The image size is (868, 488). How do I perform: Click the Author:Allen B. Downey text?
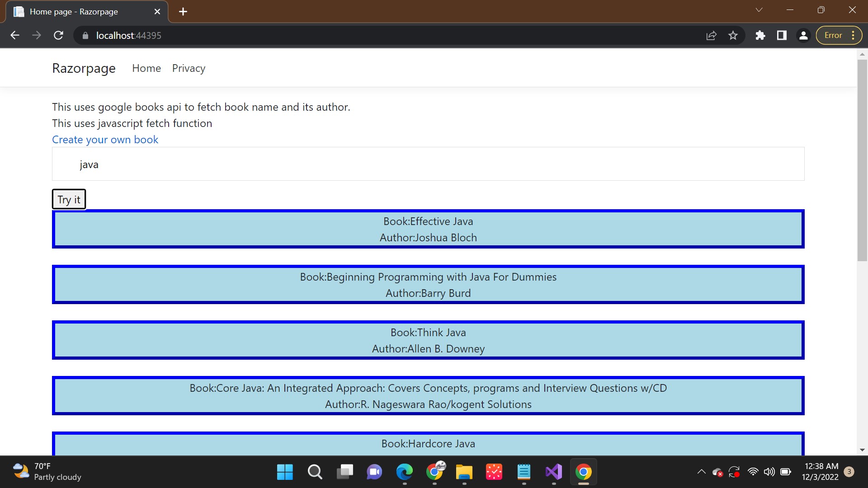(428, 349)
